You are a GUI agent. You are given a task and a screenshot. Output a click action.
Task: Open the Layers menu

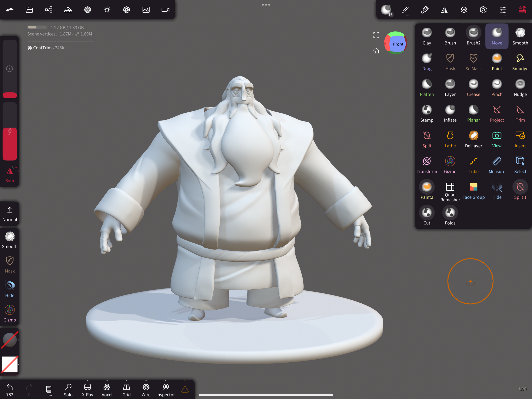(x=464, y=10)
